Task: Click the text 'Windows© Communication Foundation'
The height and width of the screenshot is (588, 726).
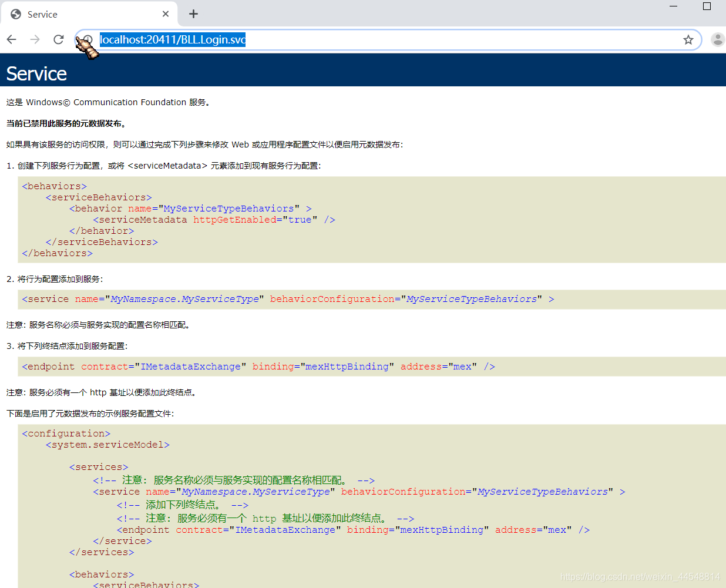Action: coord(106,102)
